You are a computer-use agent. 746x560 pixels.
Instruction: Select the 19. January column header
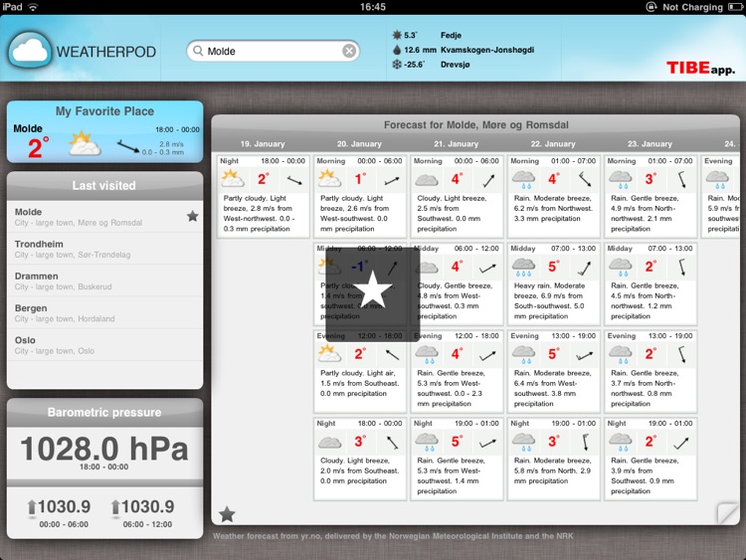(263, 143)
